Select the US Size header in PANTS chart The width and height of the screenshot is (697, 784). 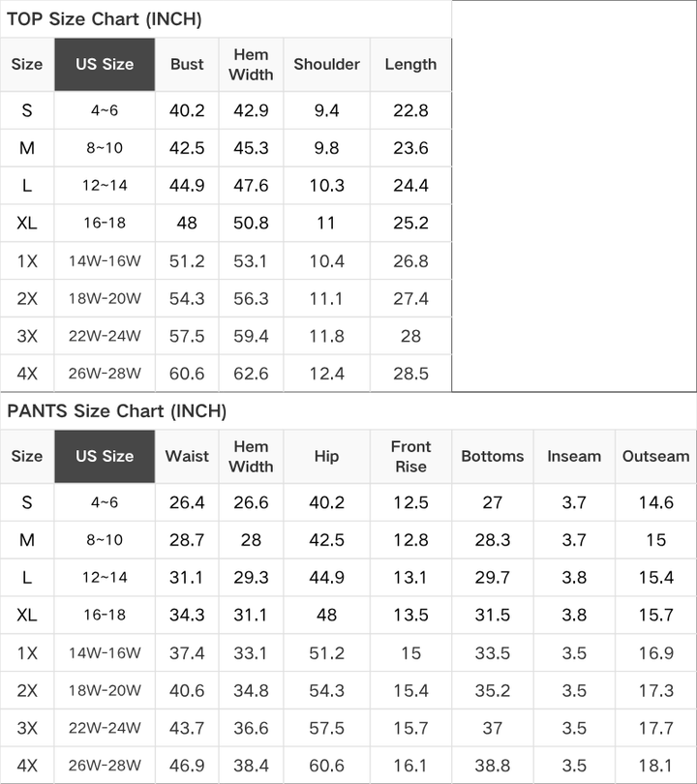pyautogui.click(x=105, y=457)
